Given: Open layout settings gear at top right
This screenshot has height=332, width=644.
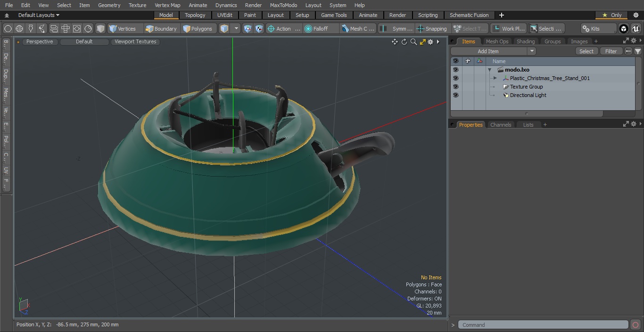Looking at the screenshot, I should (x=636, y=15).
